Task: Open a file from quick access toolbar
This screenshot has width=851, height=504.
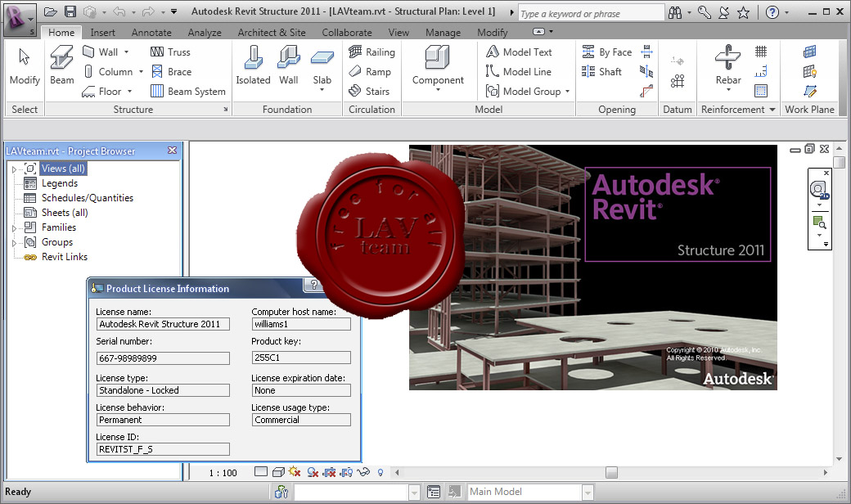Action: click(x=51, y=11)
